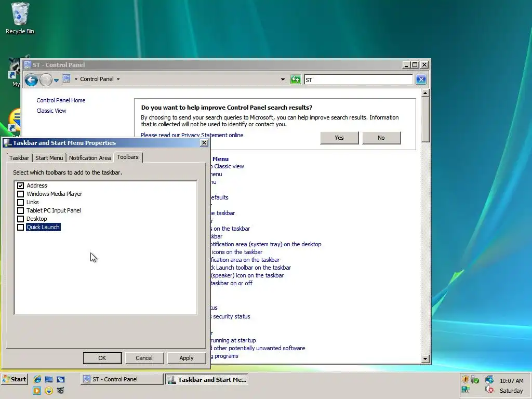Screen dimensions: 532x399
Task: Launch Internet Explorer from Quick Launch
Action: (x=37, y=379)
